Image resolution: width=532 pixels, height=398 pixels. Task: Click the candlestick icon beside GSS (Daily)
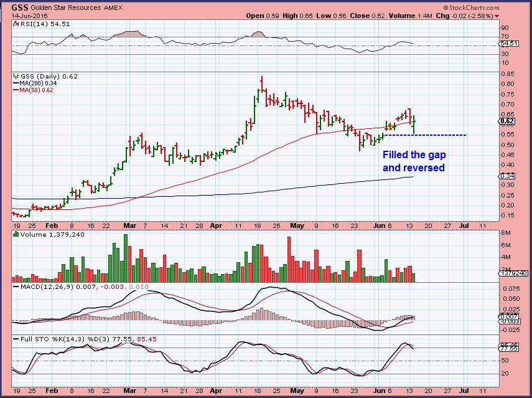pyautogui.click(x=16, y=77)
